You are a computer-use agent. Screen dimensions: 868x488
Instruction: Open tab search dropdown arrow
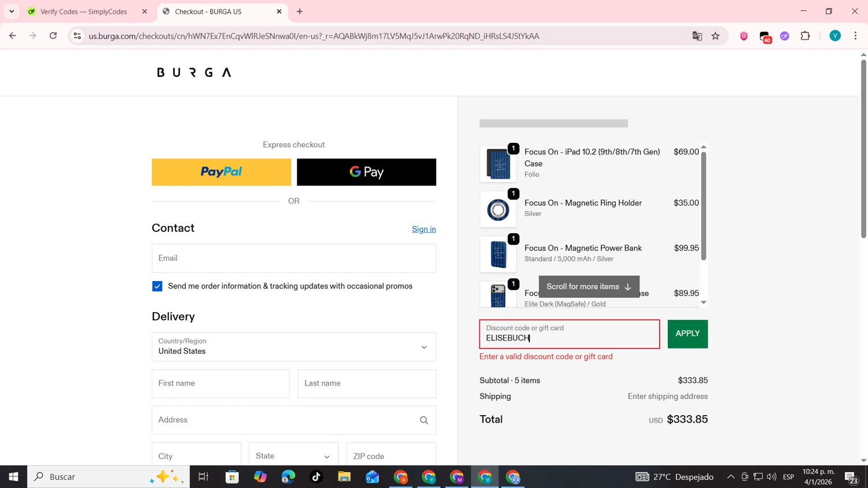pos(12,12)
